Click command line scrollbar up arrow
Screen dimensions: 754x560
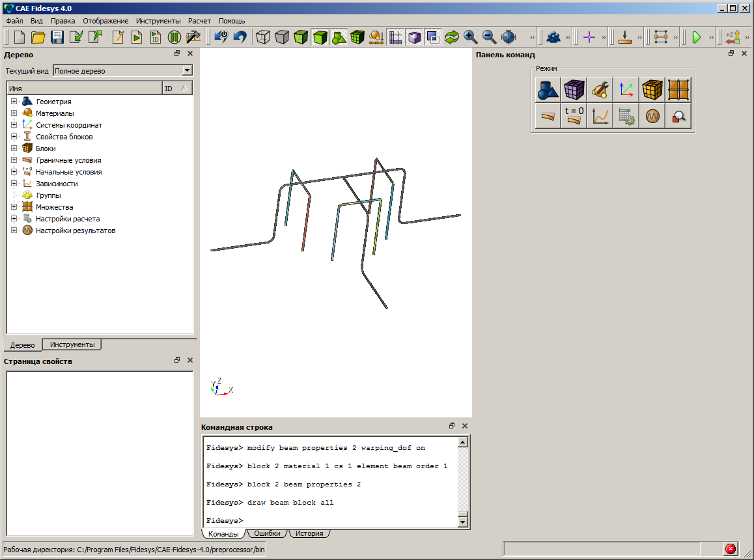(462, 442)
